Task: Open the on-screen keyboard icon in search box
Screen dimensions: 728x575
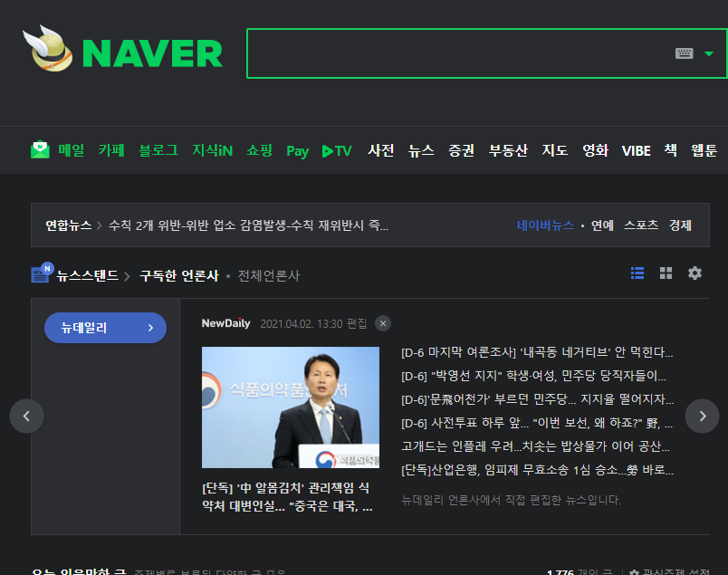Action: coord(684,53)
